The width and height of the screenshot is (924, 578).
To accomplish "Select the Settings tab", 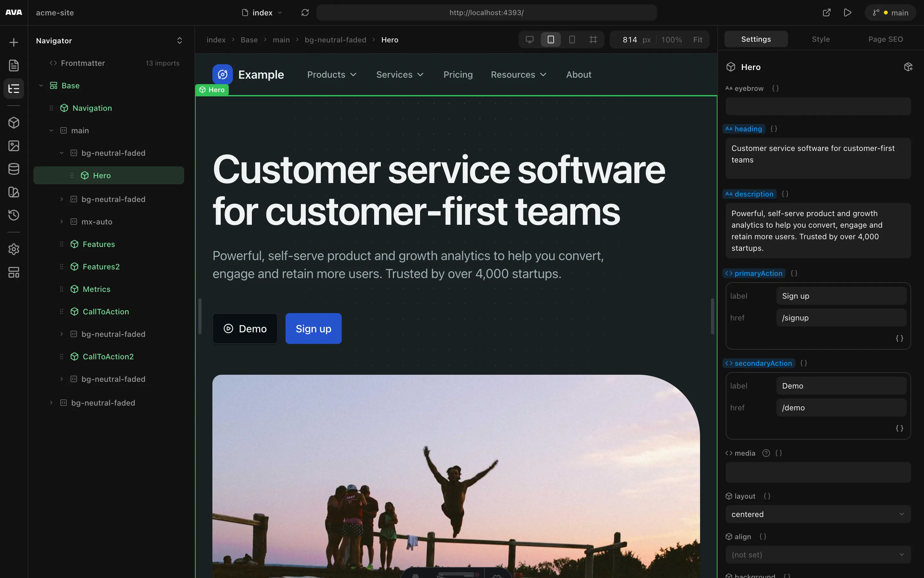I will pos(756,39).
